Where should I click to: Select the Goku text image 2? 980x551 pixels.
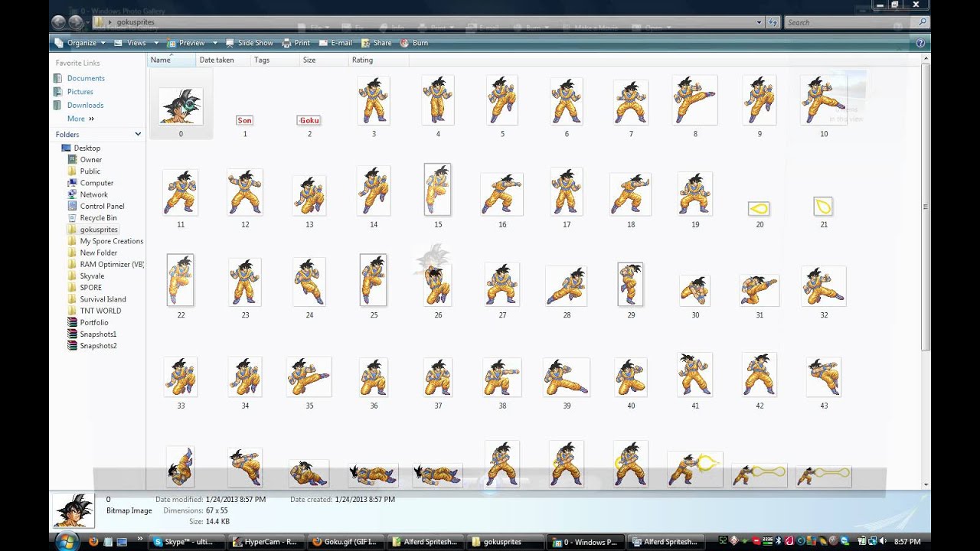point(309,120)
